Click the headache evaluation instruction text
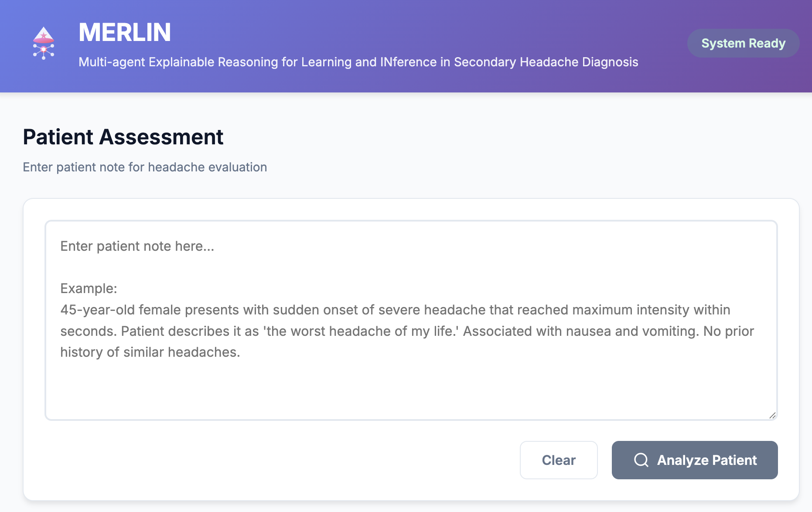Screen dimensions: 812x512 145,167
